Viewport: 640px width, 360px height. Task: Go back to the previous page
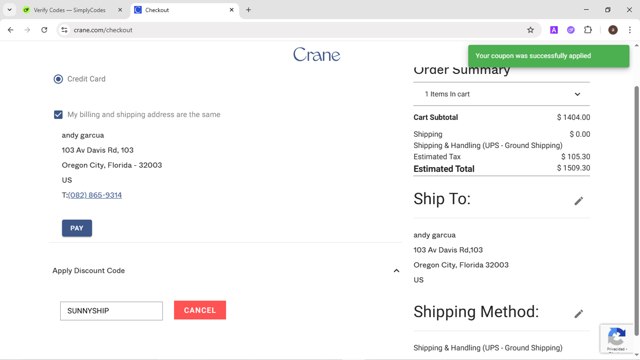click(x=11, y=30)
